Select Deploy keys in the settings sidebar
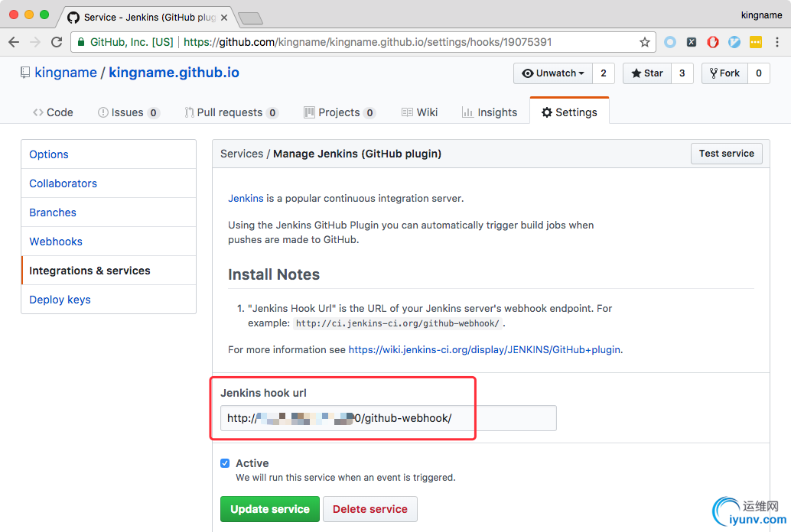The height and width of the screenshot is (532, 791). coord(109,300)
